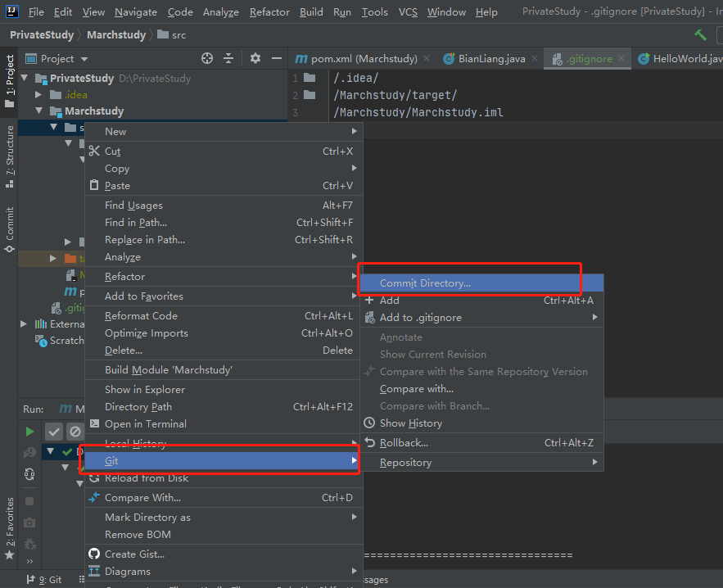Expand the Analyze submenu
This screenshot has width=723, height=588.
[x=224, y=257]
